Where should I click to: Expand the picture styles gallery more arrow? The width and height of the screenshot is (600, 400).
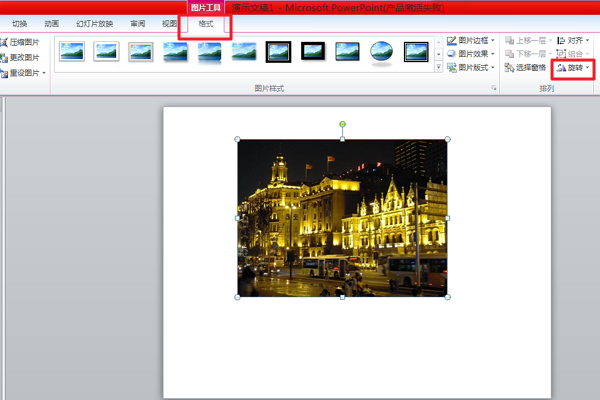438,68
